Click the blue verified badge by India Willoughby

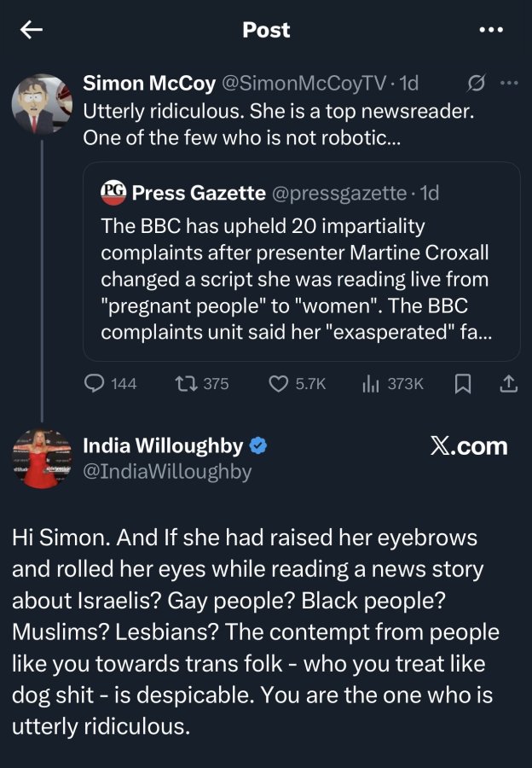pos(258,445)
